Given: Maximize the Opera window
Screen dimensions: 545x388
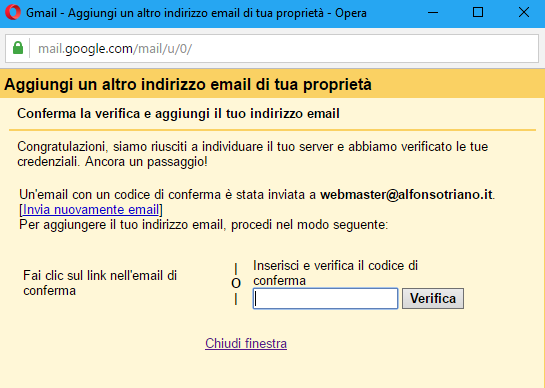Looking at the screenshot, I should [478, 13].
